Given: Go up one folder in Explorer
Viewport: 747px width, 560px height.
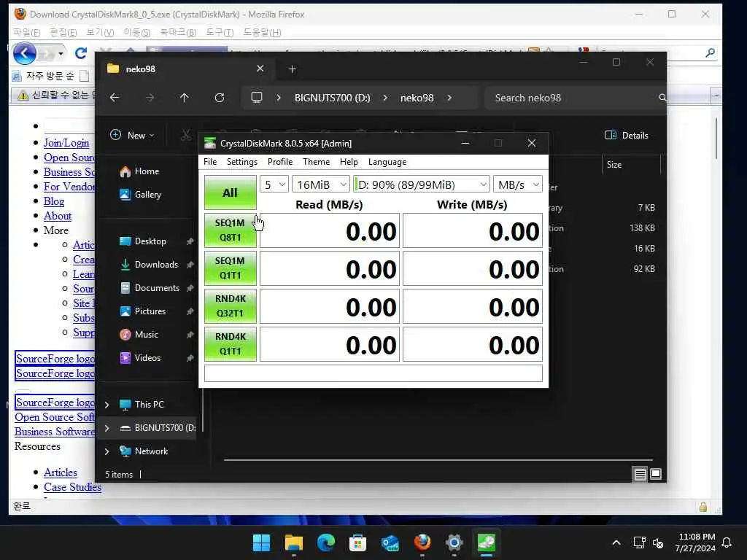Looking at the screenshot, I should tap(185, 98).
